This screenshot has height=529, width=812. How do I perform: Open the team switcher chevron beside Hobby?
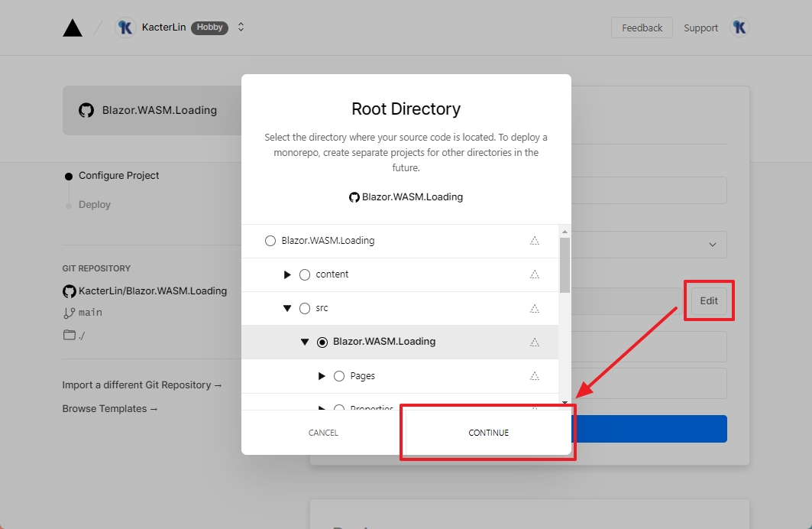pyautogui.click(x=241, y=28)
